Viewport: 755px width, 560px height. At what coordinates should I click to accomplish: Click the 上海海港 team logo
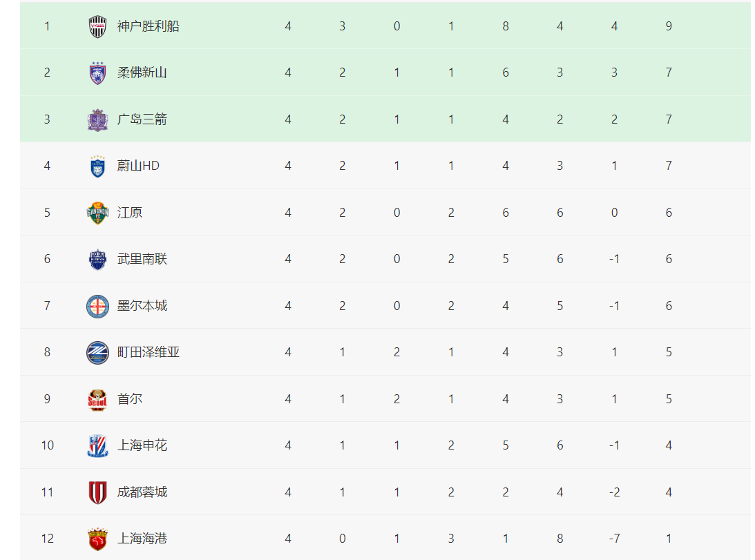[97, 539]
